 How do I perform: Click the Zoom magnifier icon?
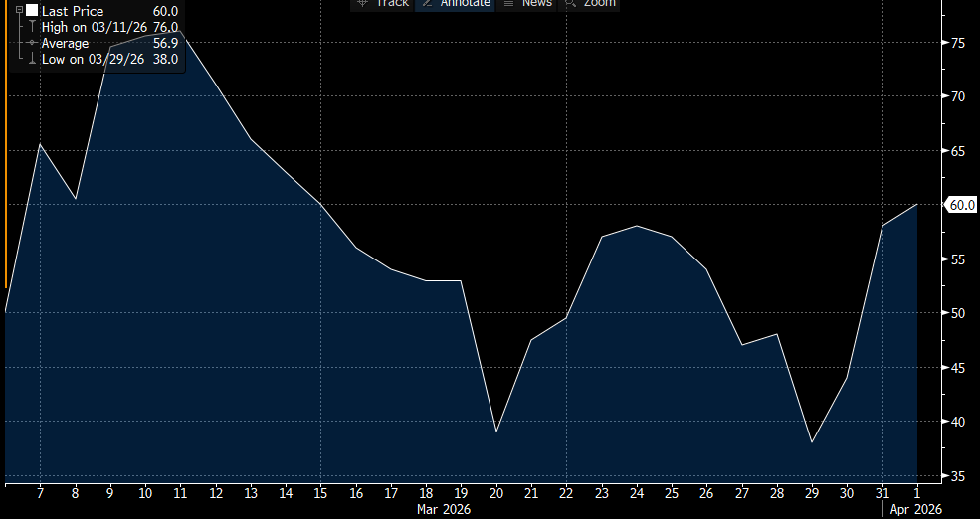click(569, 3)
